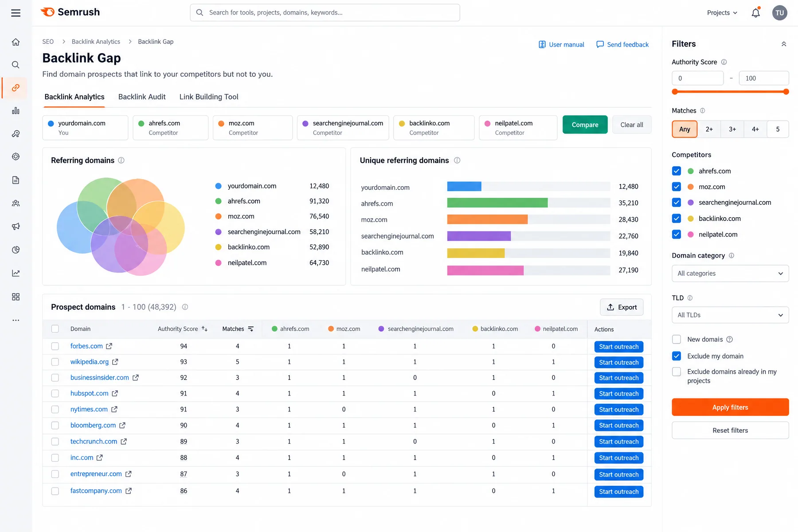
Task: Click the Authority Score slider left handle
Action: (675, 92)
